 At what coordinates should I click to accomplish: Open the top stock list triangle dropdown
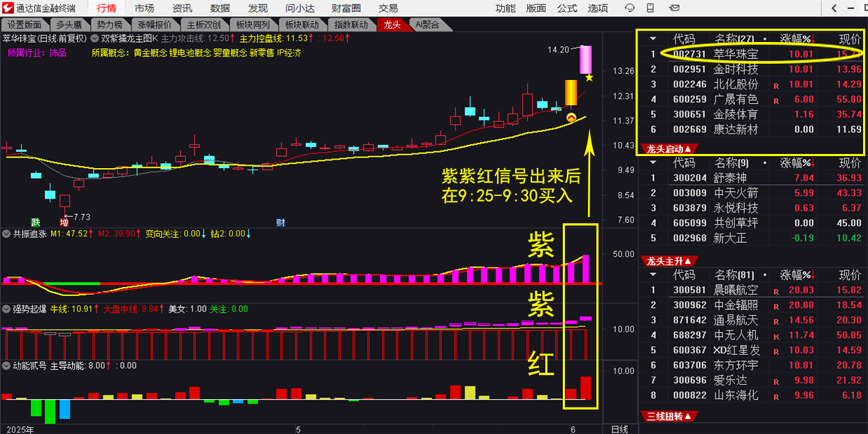[x=653, y=38]
